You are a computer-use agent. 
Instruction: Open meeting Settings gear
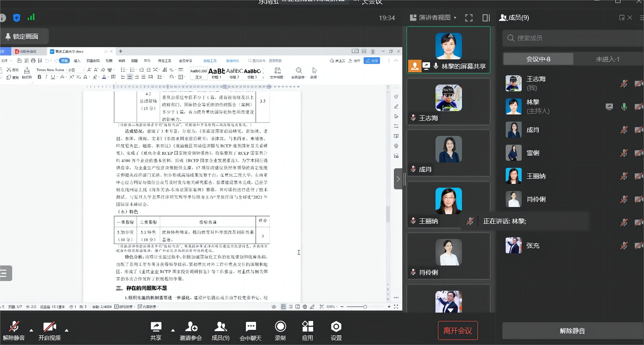coord(336,331)
